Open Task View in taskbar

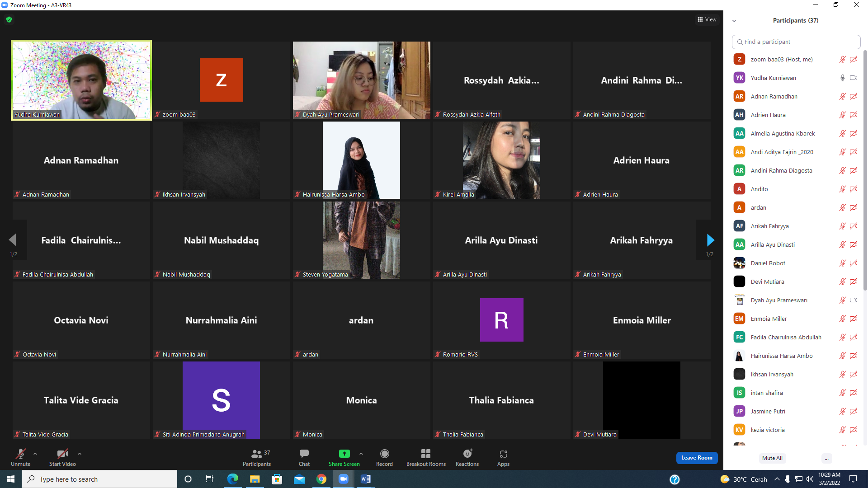(x=210, y=479)
